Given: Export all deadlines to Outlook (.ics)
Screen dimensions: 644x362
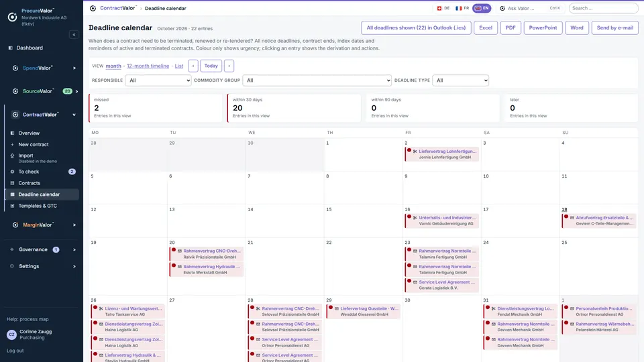Looking at the screenshot, I should 416,28.
